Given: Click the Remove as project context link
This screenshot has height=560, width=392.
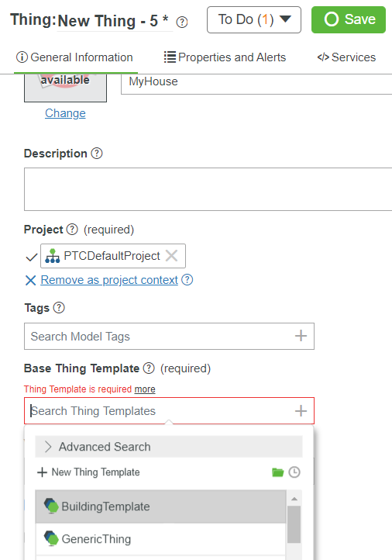Looking at the screenshot, I should pyautogui.click(x=109, y=280).
